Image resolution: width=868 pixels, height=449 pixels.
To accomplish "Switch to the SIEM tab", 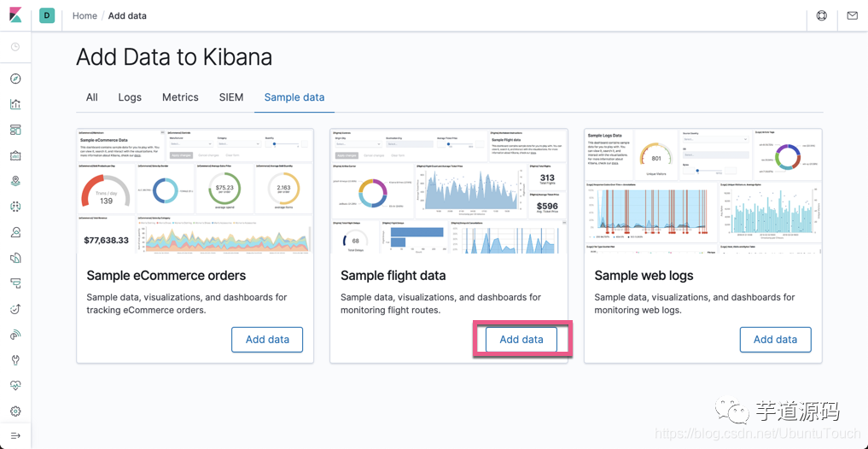I will [x=230, y=97].
